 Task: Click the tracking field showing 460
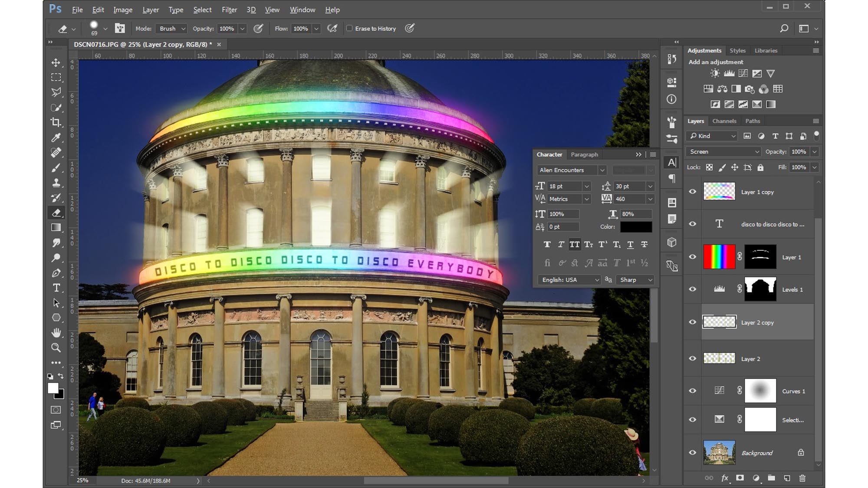tap(630, 199)
